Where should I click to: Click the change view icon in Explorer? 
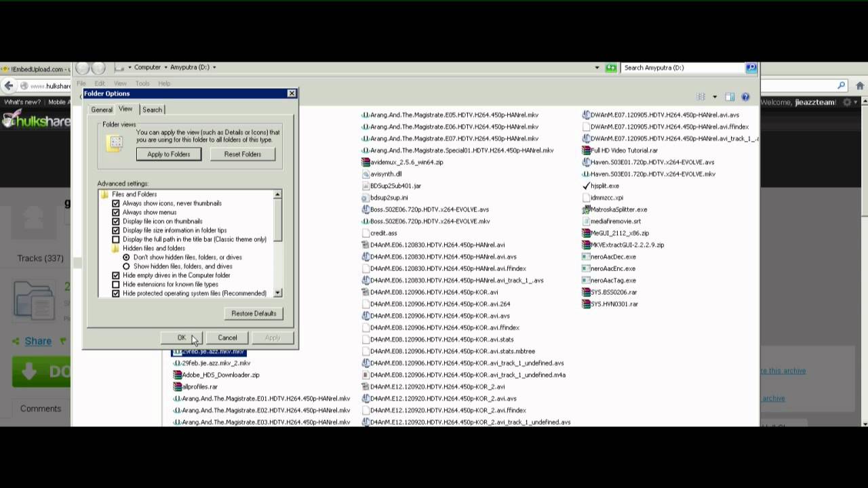point(701,97)
